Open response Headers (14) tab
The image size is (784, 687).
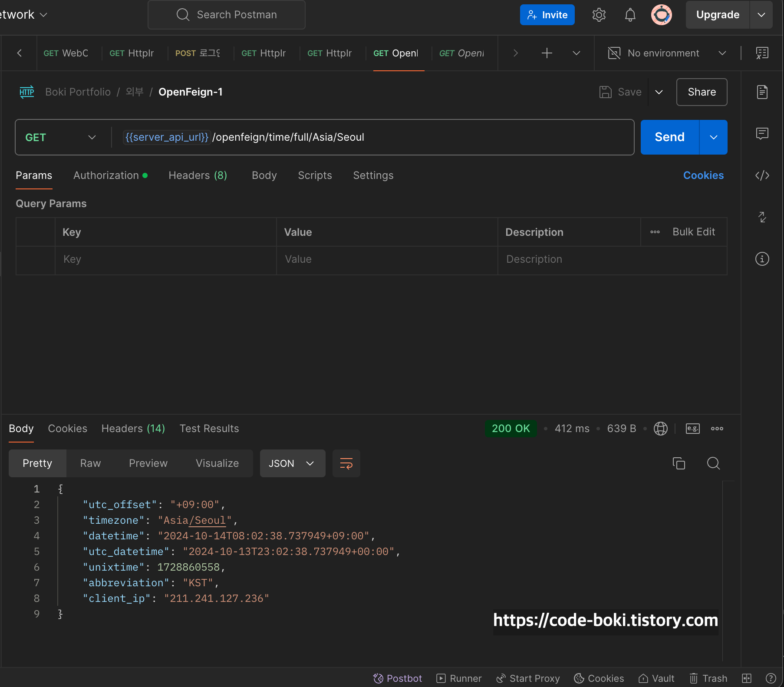tap(133, 429)
